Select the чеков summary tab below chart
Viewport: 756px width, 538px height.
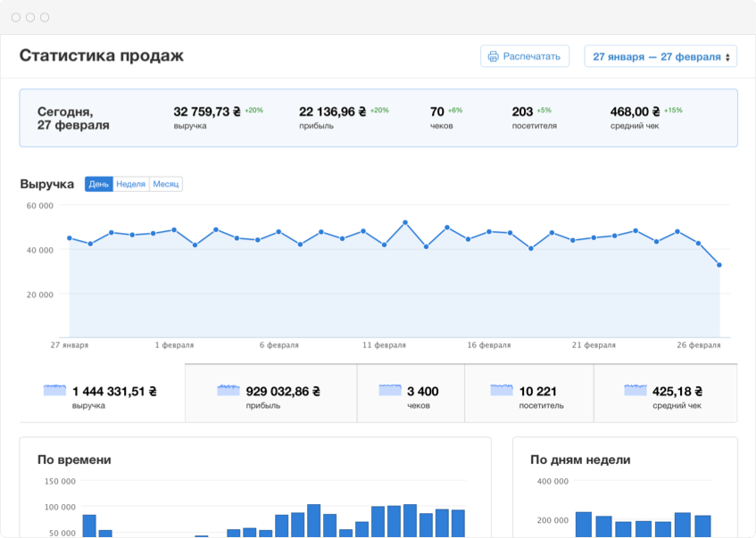411,393
